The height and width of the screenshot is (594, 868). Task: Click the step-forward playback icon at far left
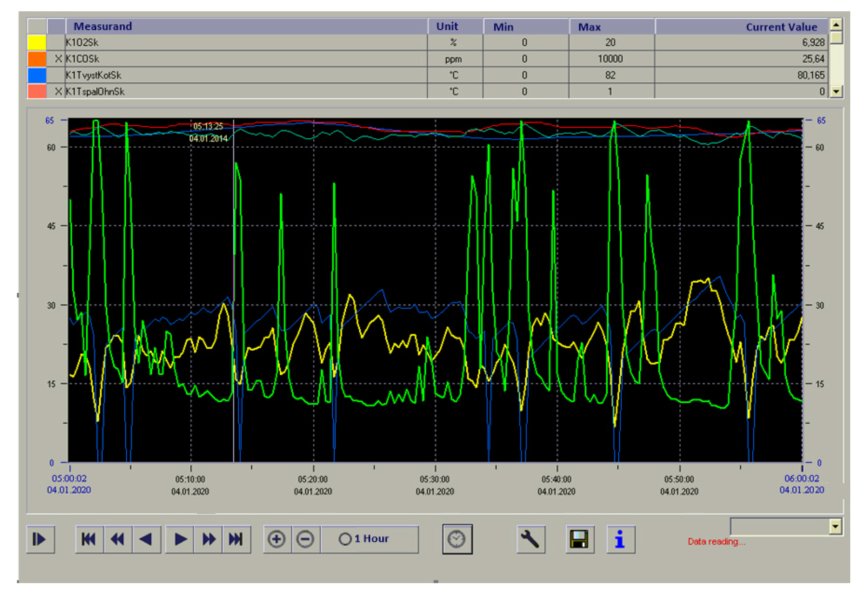pyautogui.click(x=40, y=539)
